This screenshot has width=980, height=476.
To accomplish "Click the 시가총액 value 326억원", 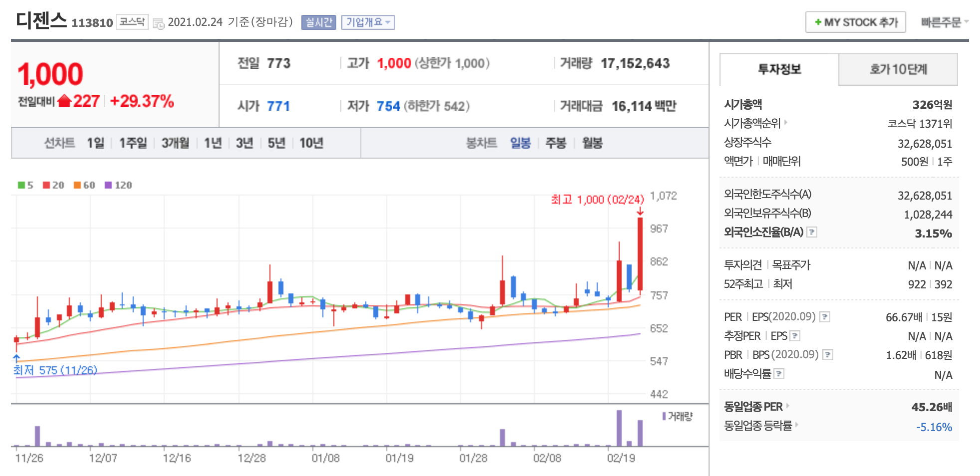I will point(932,105).
